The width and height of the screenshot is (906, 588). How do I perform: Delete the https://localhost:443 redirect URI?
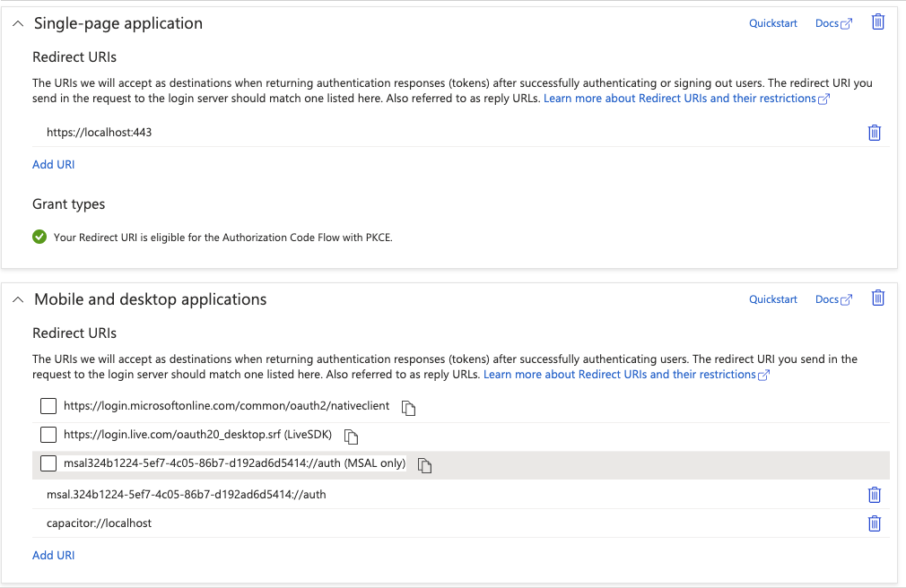(875, 133)
